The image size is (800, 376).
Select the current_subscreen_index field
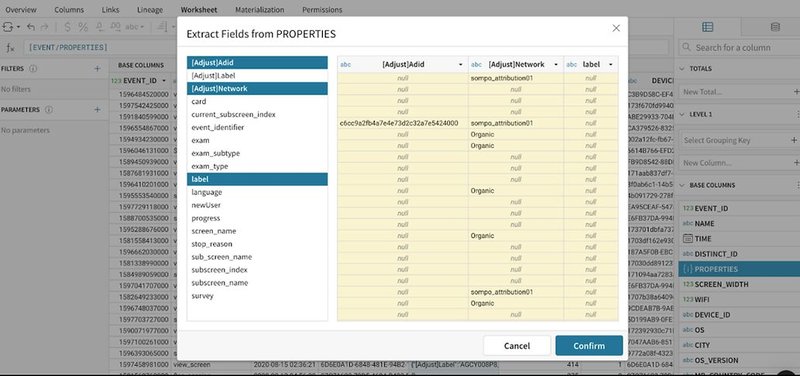pos(257,114)
